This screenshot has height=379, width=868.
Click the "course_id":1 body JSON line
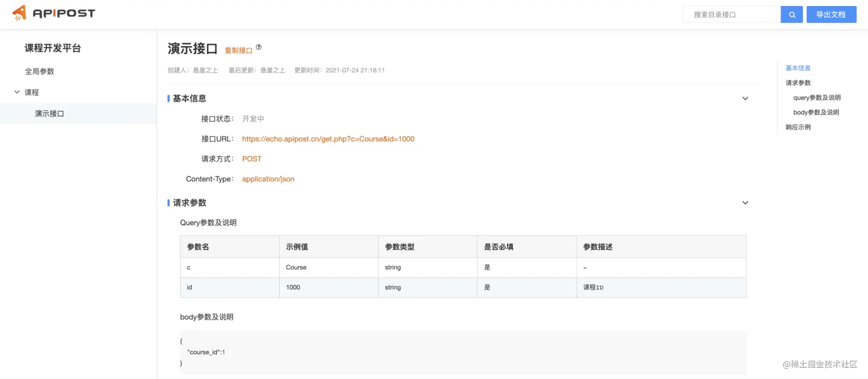206,352
